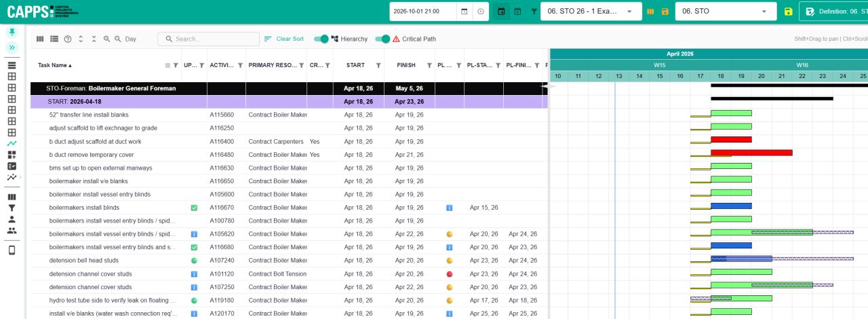Zoom out the Gantt timeline

tap(118, 39)
